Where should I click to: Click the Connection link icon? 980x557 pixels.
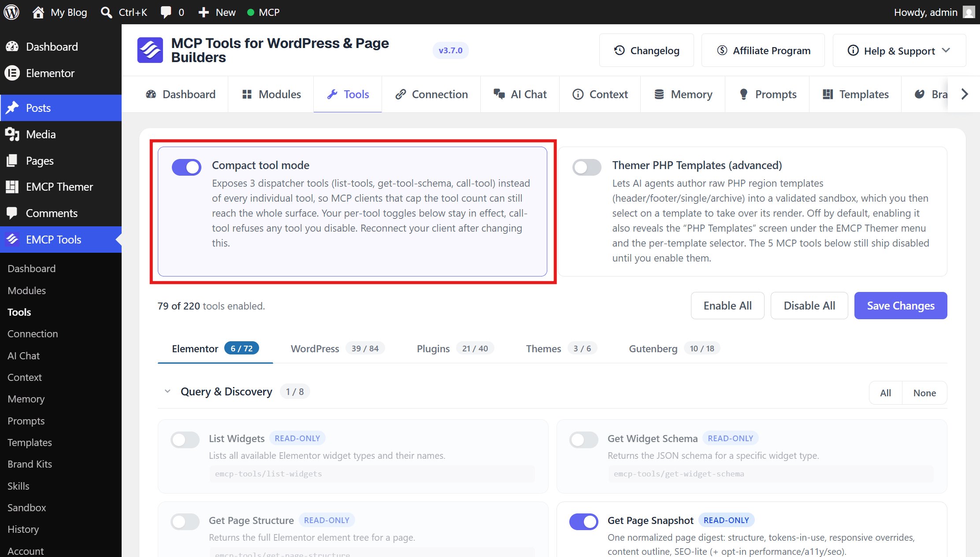[x=400, y=94]
